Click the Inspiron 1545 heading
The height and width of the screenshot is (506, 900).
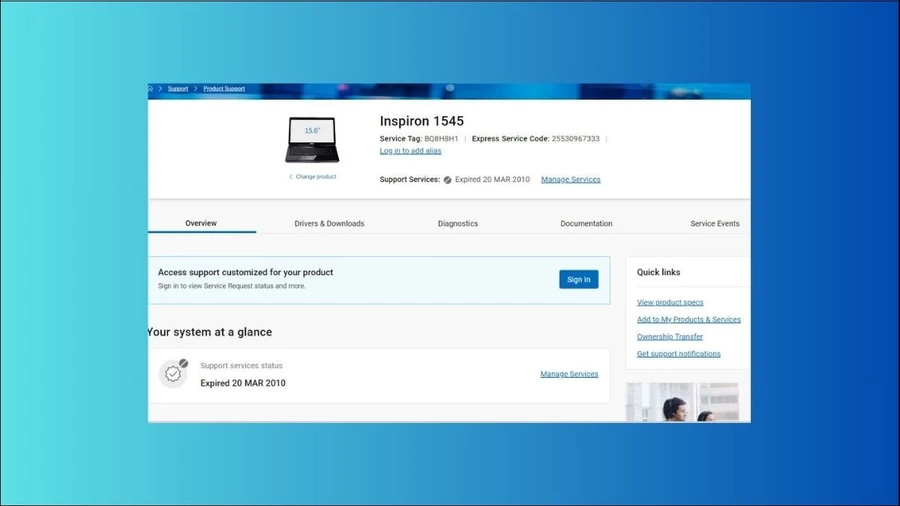(x=421, y=121)
